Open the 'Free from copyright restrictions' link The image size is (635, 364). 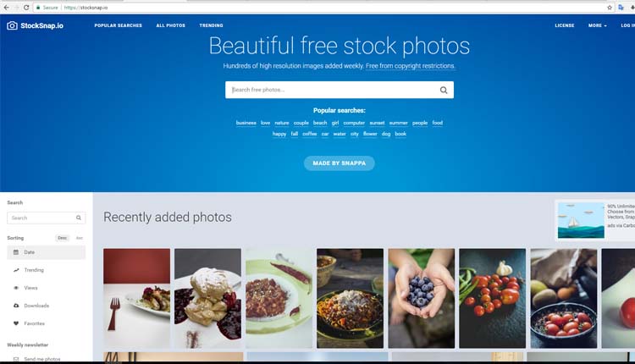pyautogui.click(x=411, y=66)
